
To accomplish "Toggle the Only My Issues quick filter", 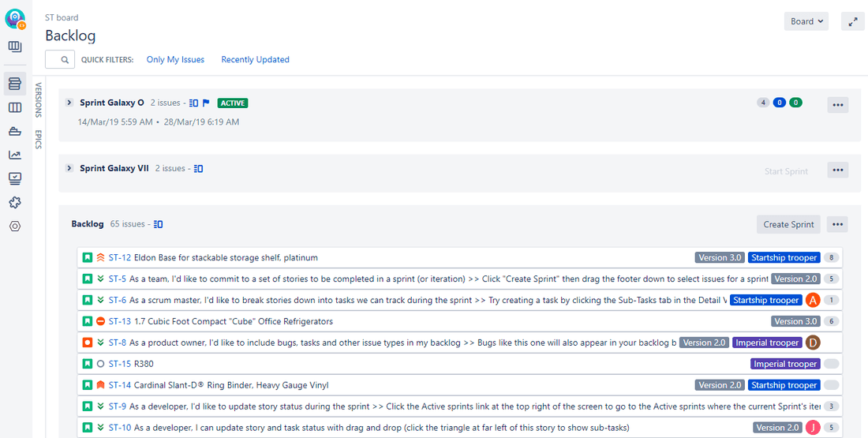I will (175, 60).
